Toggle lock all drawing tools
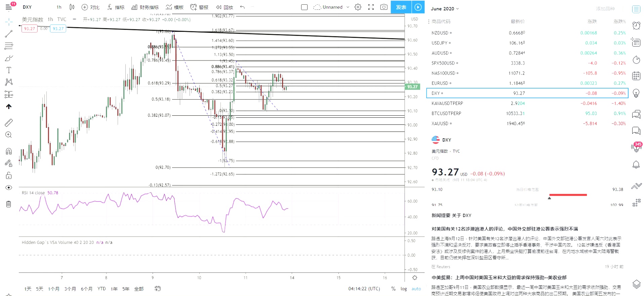The image size is (644, 296). coord(9,175)
